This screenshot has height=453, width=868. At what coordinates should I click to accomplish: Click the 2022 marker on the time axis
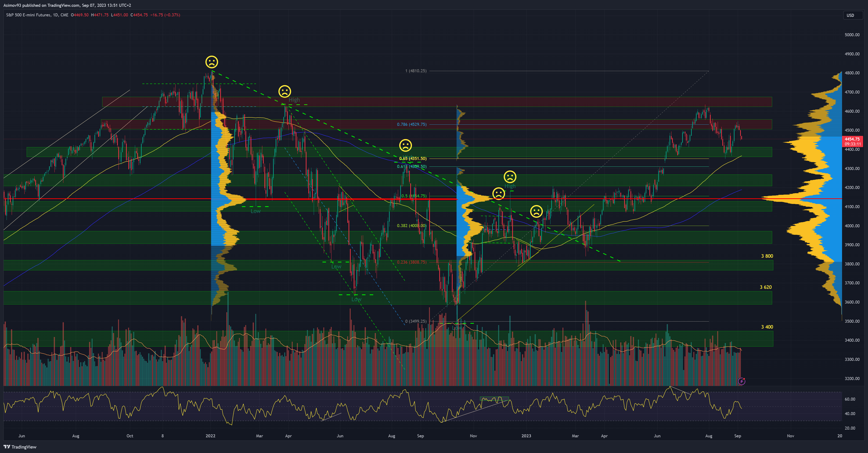210,436
